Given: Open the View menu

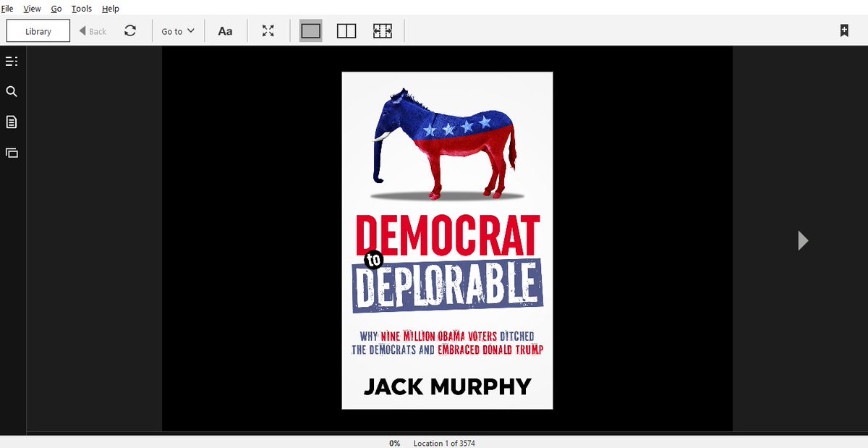Looking at the screenshot, I should click(x=32, y=9).
